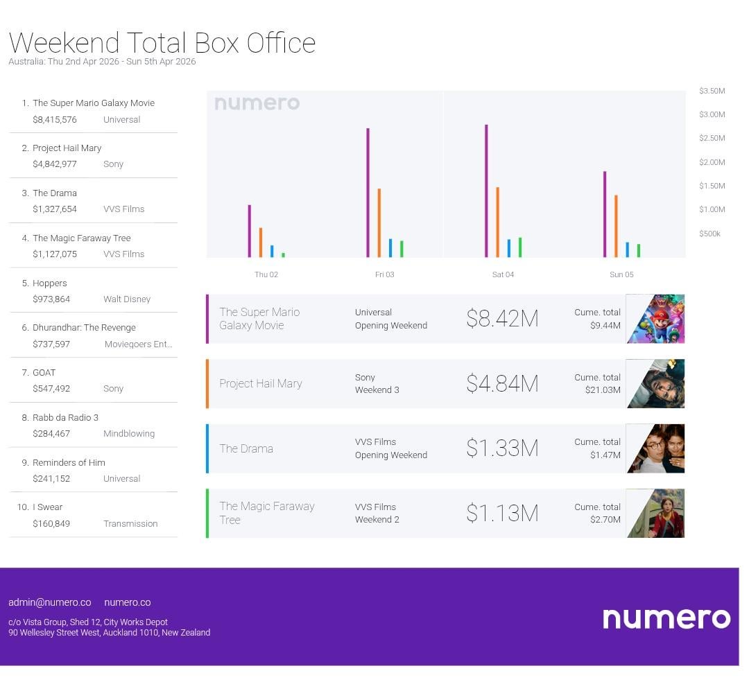Viewport: 749px width, 700px height.
Task: Click the $8.42M weekend total figure
Action: [x=502, y=319]
